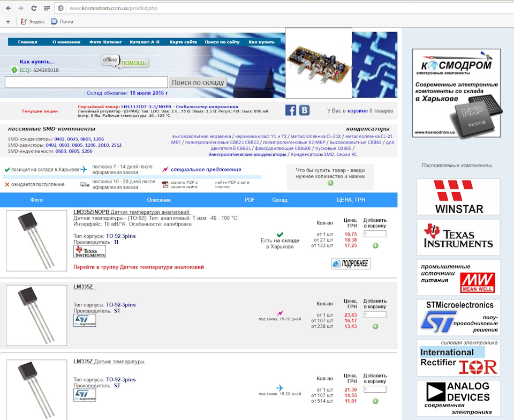Focus the warehouse search text field
514x420 pixels.
pyautogui.click(x=86, y=82)
